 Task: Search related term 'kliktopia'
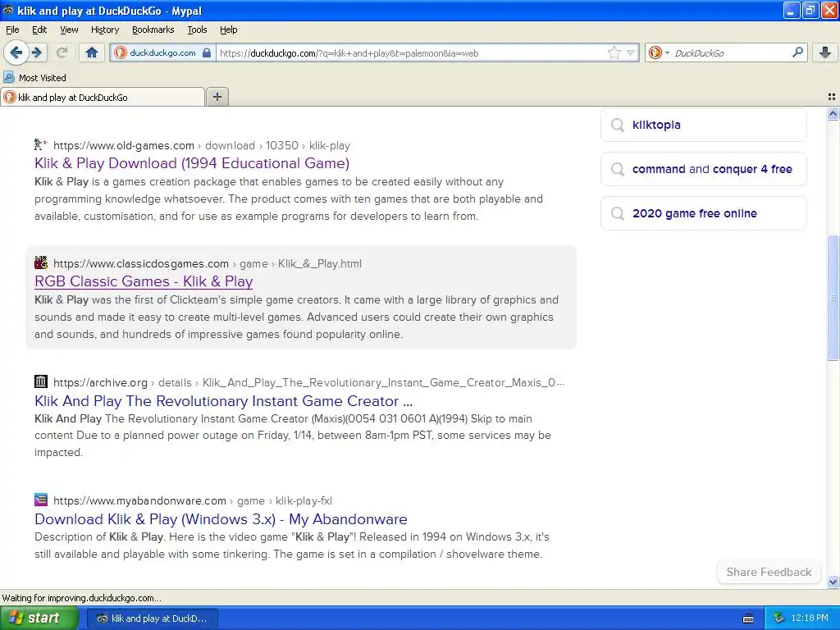pyautogui.click(x=703, y=125)
